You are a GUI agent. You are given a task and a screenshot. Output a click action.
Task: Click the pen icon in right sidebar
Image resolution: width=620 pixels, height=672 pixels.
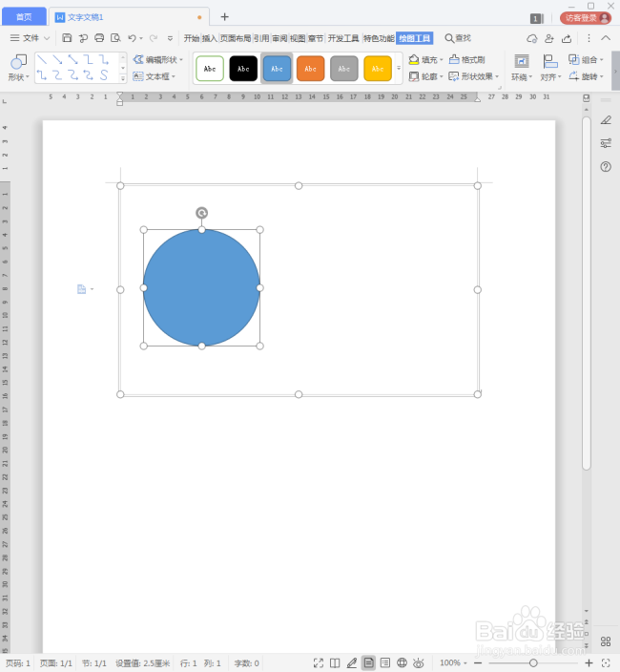click(x=606, y=120)
